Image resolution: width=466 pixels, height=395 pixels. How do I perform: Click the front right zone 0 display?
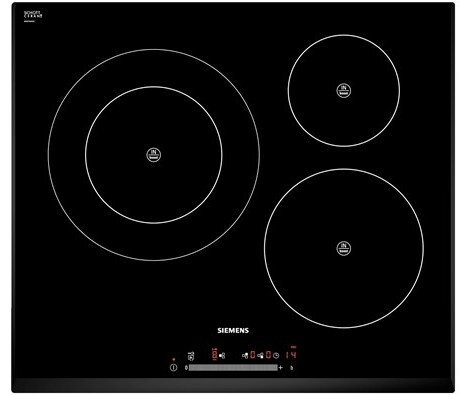coord(268,355)
